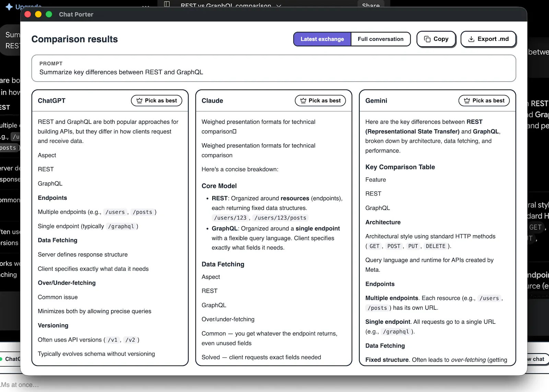The height and width of the screenshot is (392, 549).
Task: Pick ChatGPT response as best
Action: 156,100
